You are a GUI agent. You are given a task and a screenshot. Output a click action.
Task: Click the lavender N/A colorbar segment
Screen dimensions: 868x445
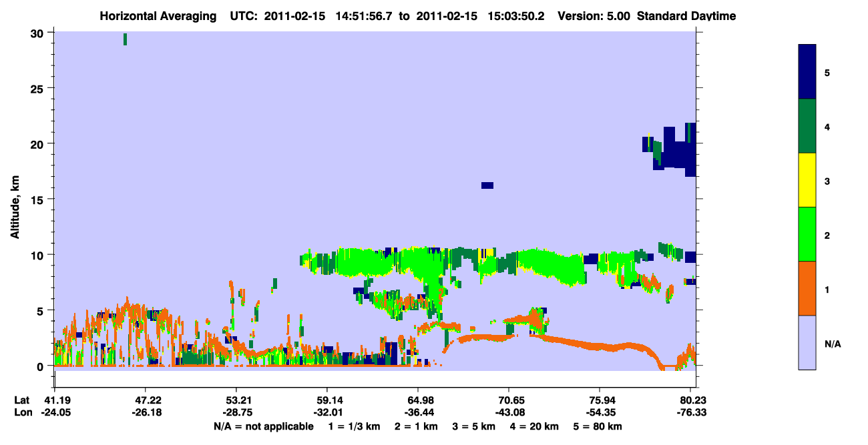[807, 342]
